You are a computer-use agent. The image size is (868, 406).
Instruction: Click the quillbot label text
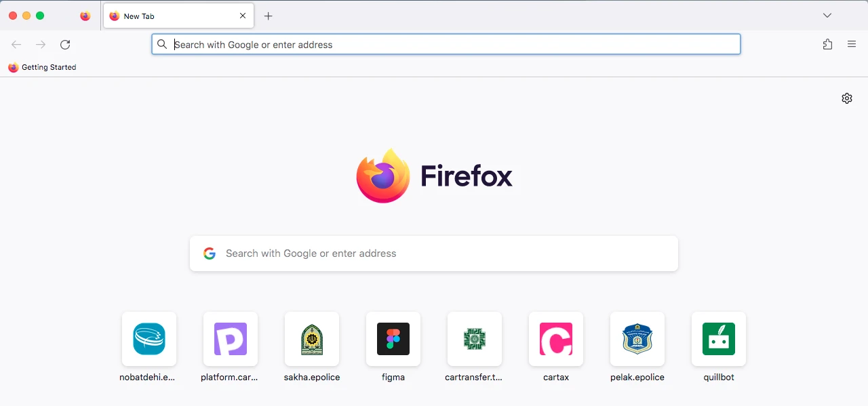719,378
